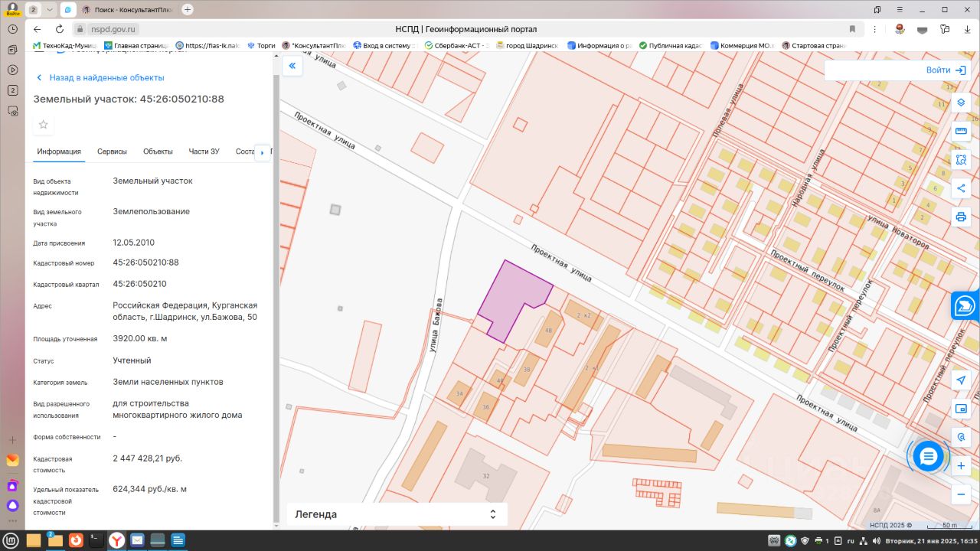Click the Войти login button
The height and width of the screenshot is (551, 980).
coord(946,70)
